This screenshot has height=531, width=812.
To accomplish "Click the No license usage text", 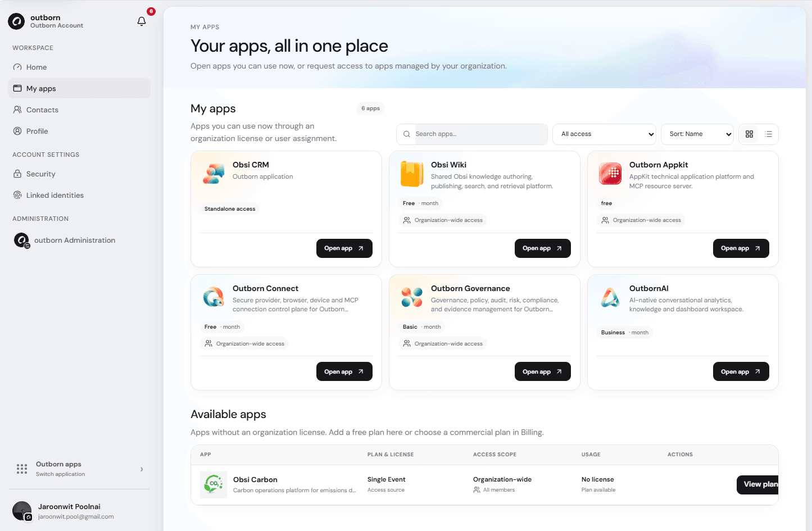I will click(597, 479).
